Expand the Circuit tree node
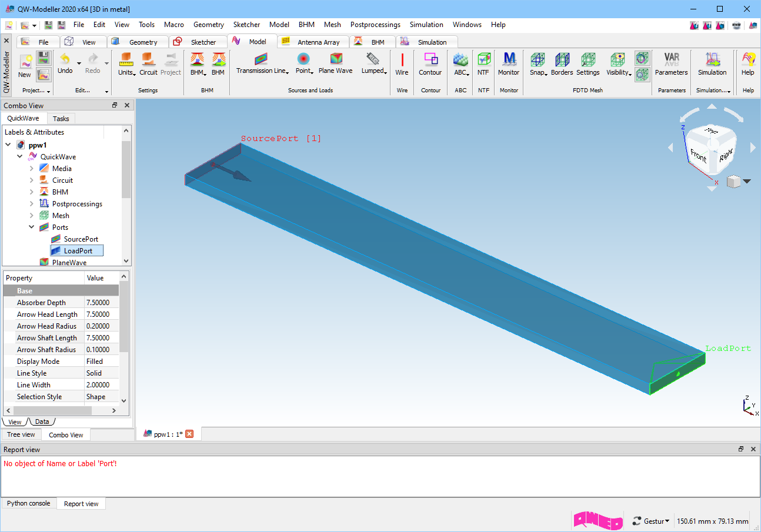The image size is (761, 532). [32, 180]
